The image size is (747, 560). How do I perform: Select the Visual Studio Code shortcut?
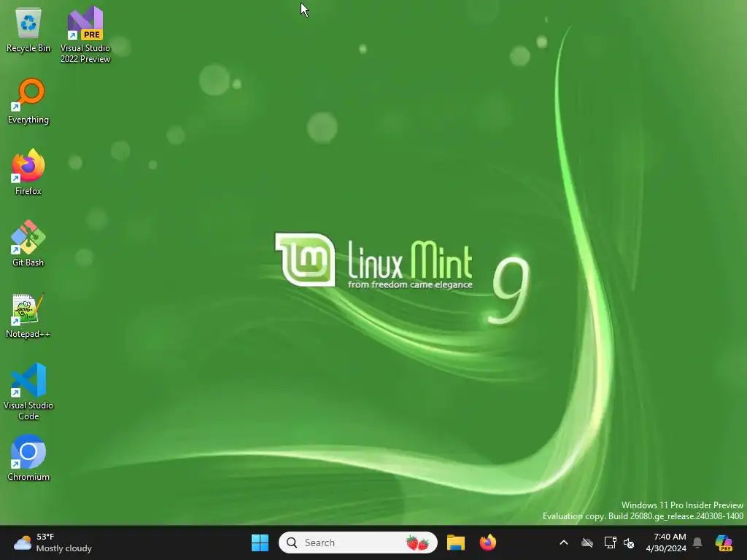[x=28, y=392]
